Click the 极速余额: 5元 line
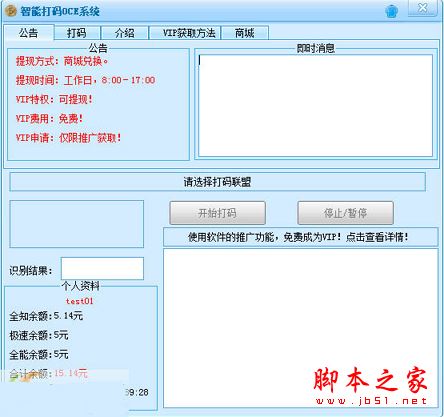The width and height of the screenshot is (444, 417). (x=39, y=335)
